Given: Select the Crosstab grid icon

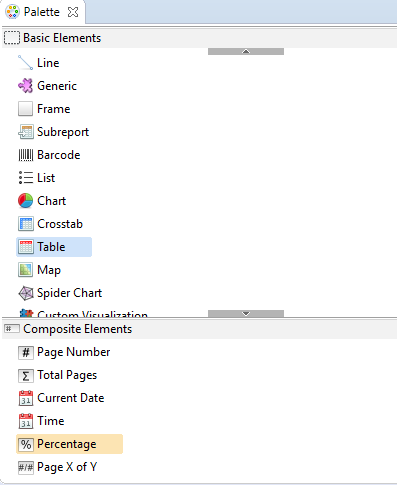Looking at the screenshot, I should click(x=25, y=224).
